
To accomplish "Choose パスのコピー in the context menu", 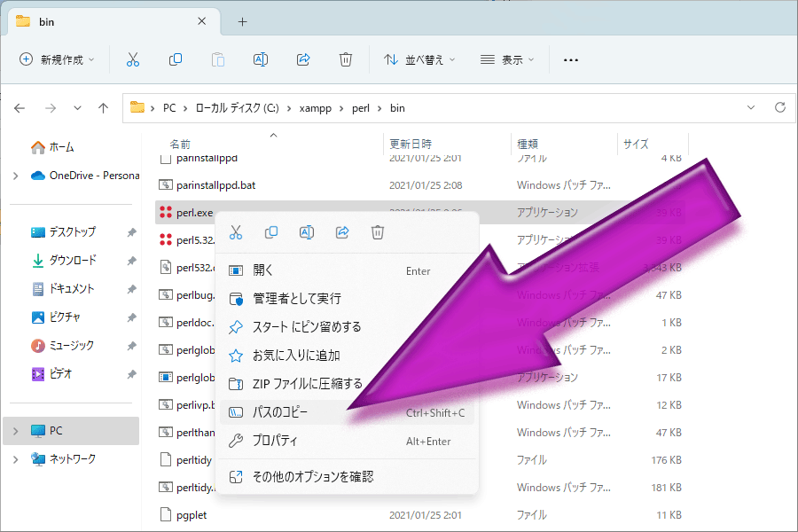I will [347, 412].
